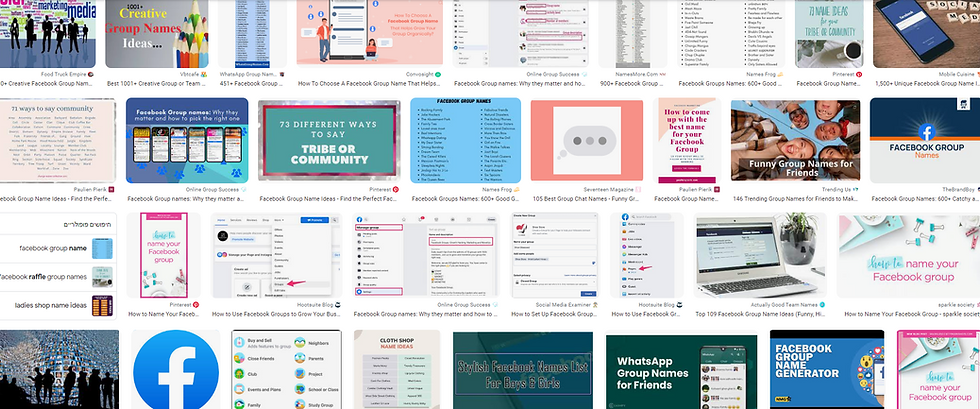Open the Samsung laptop photo thumbnail

coord(761,255)
